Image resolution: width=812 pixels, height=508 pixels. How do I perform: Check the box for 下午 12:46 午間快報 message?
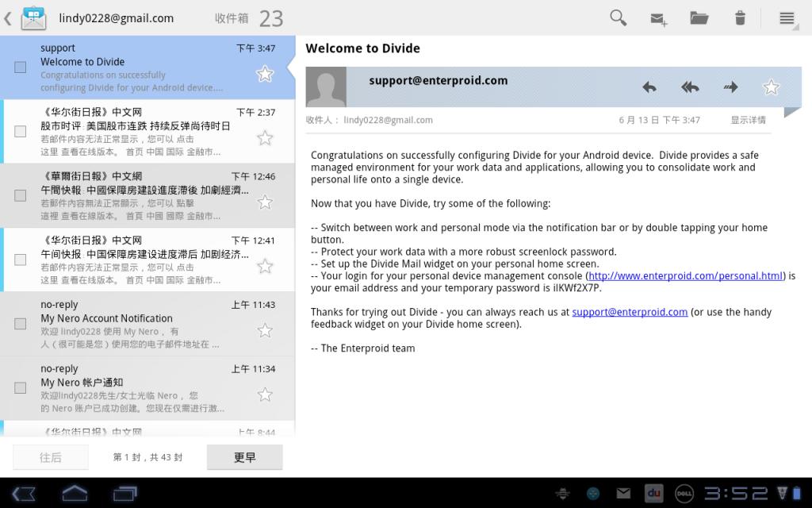(20, 195)
